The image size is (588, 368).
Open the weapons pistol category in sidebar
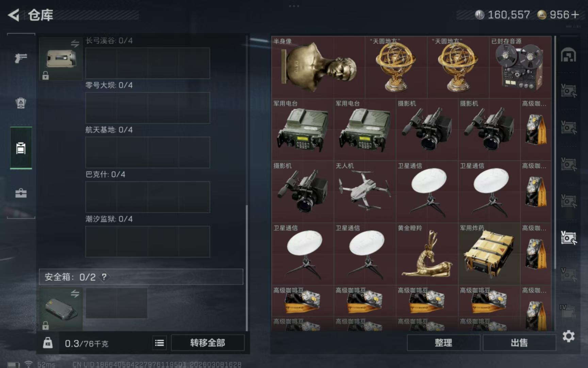point(21,58)
